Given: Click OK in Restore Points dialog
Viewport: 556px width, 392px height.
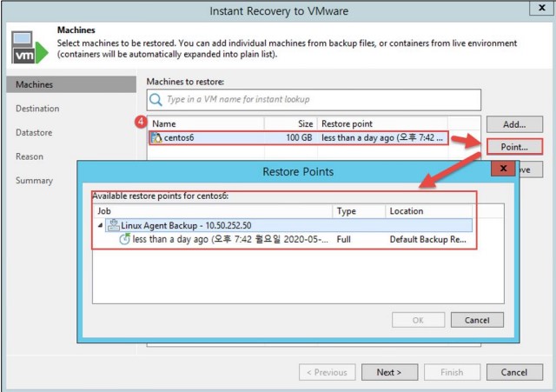Looking at the screenshot, I should [x=418, y=320].
